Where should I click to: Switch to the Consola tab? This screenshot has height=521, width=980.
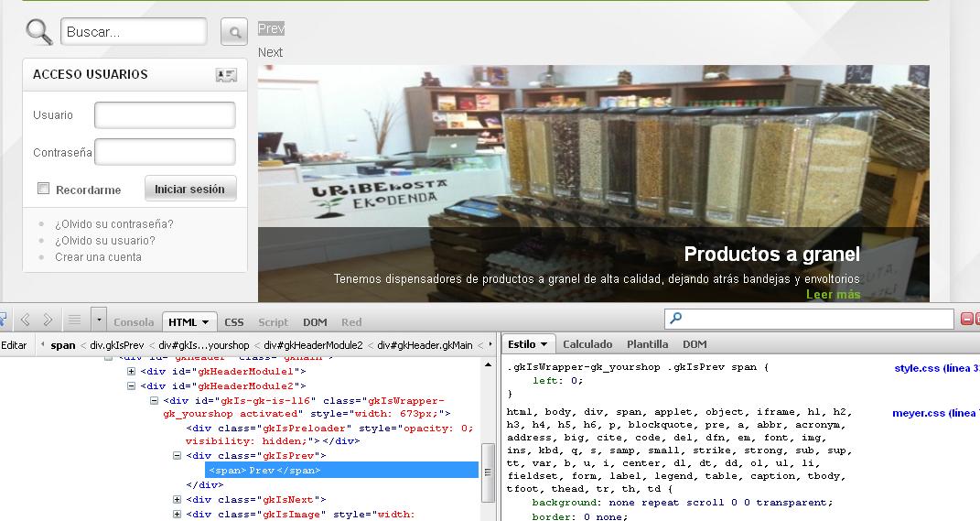click(x=134, y=322)
